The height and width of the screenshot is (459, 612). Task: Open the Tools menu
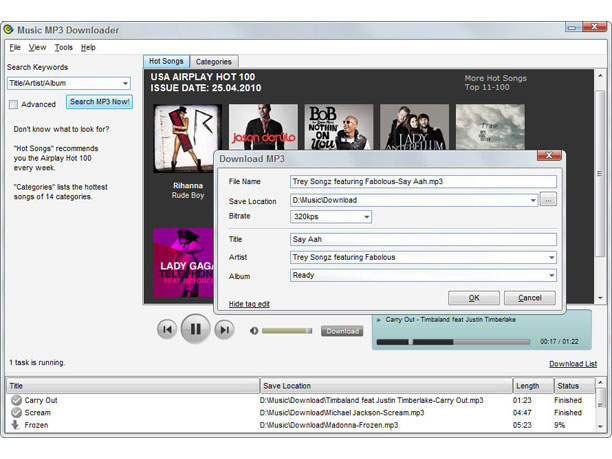point(64,48)
